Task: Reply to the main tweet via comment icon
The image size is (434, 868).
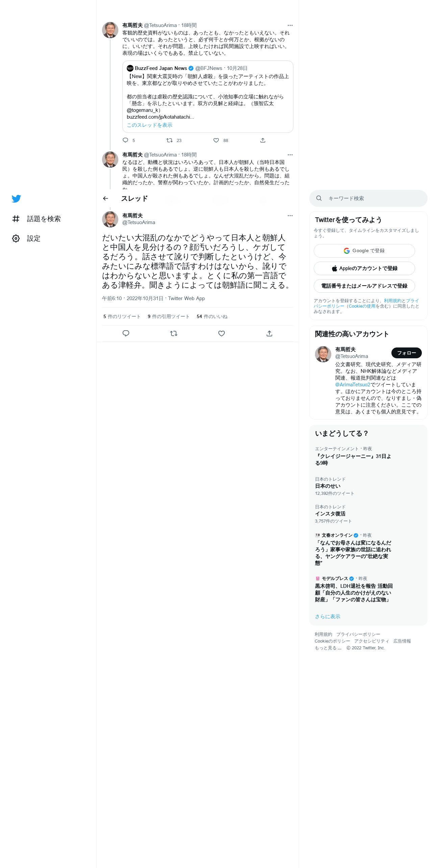Action: click(x=126, y=334)
